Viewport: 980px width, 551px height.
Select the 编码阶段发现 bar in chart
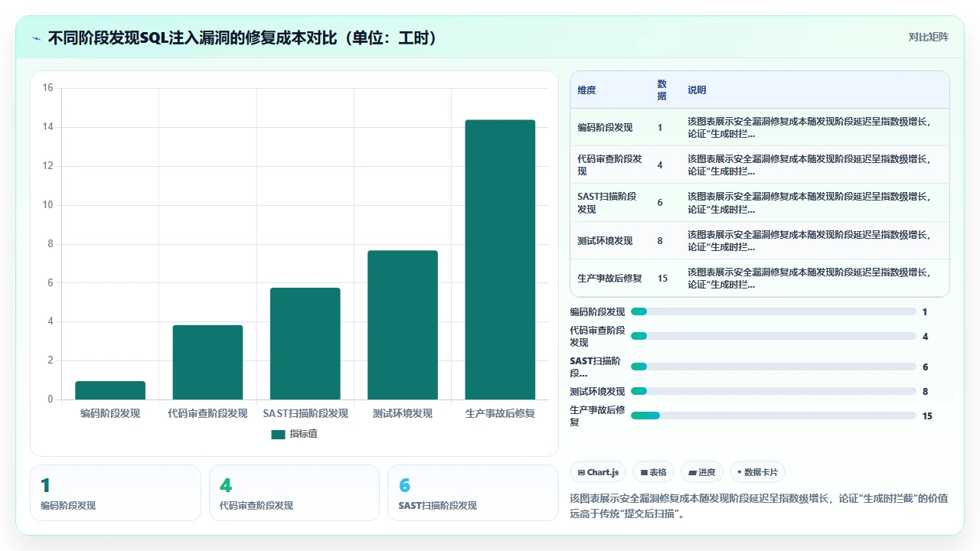click(110, 390)
